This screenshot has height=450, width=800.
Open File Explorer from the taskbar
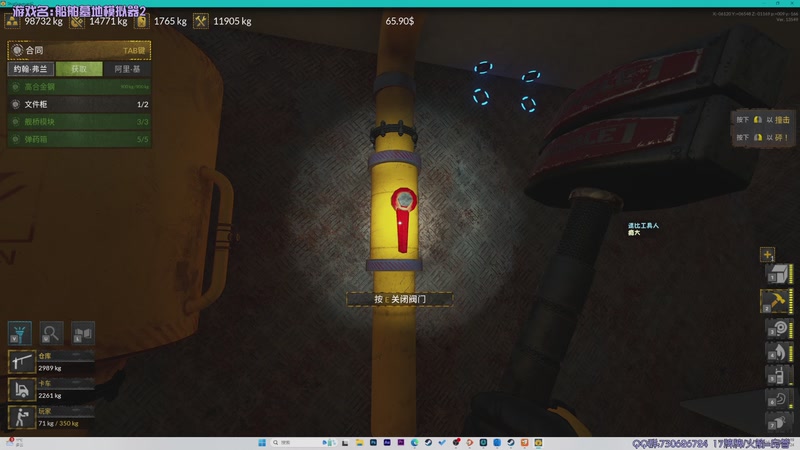click(x=359, y=443)
